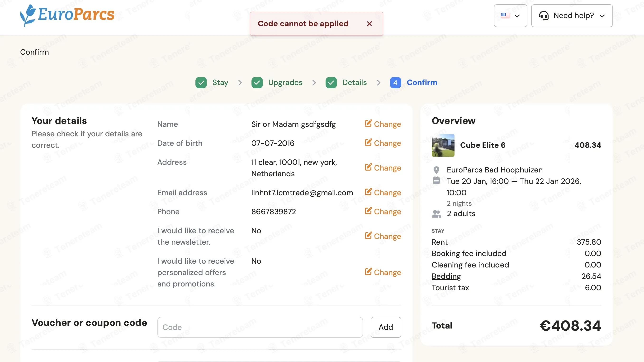Open the Cube Elite 6 thumbnail
This screenshot has height=362, width=644.
pyautogui.click(x=443, y=145)
